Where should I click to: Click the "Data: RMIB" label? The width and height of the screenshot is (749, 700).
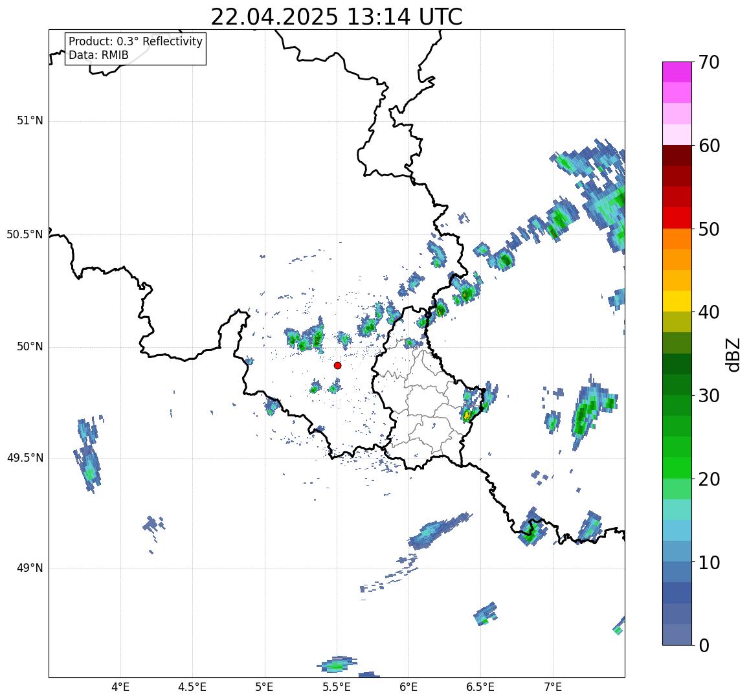tap(98, 56)
